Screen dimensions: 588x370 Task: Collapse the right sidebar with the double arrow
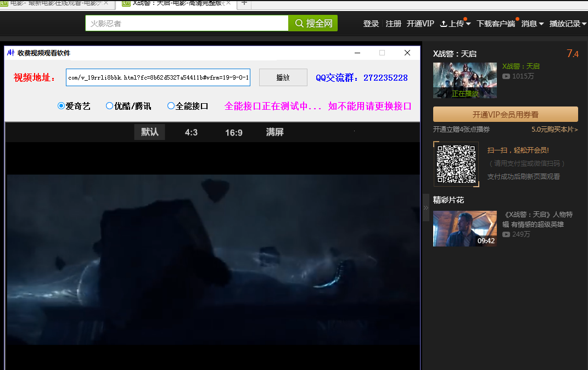coord(425,208)
